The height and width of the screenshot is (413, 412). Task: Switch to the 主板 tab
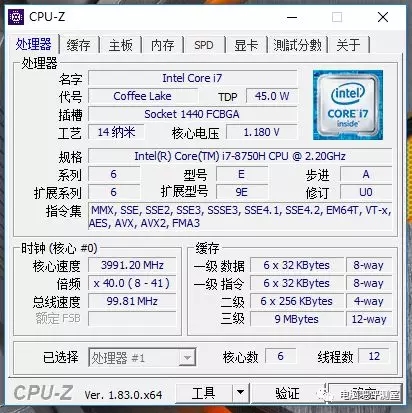(121, 45)
